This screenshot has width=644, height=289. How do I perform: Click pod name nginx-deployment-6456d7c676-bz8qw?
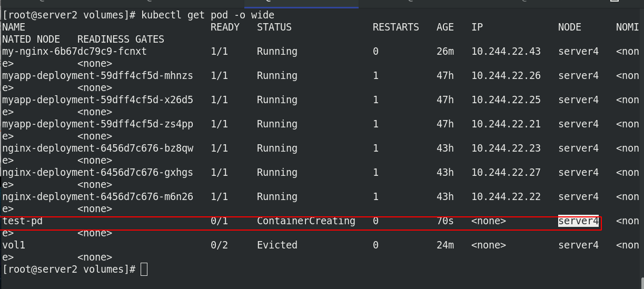click(97, 148)
